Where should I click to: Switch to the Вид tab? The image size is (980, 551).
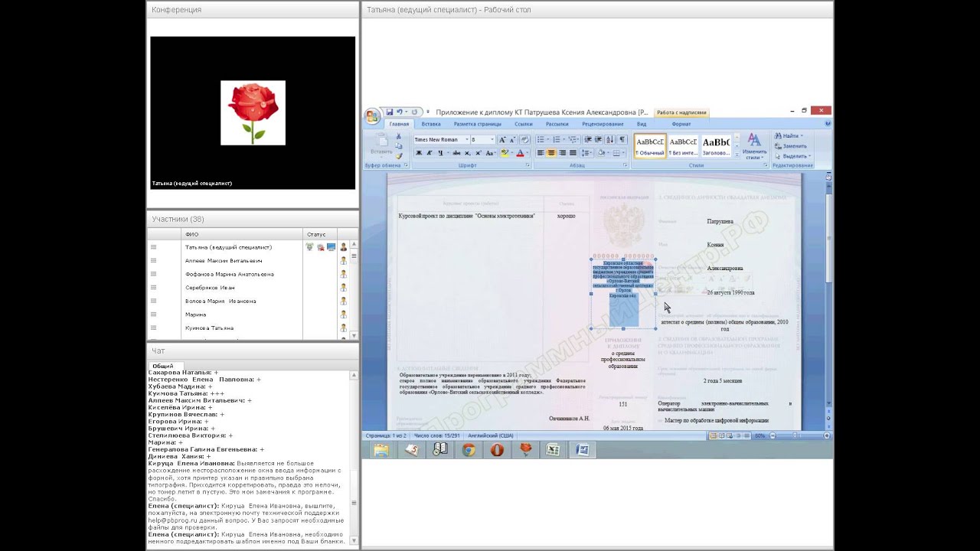coord(642,124)
